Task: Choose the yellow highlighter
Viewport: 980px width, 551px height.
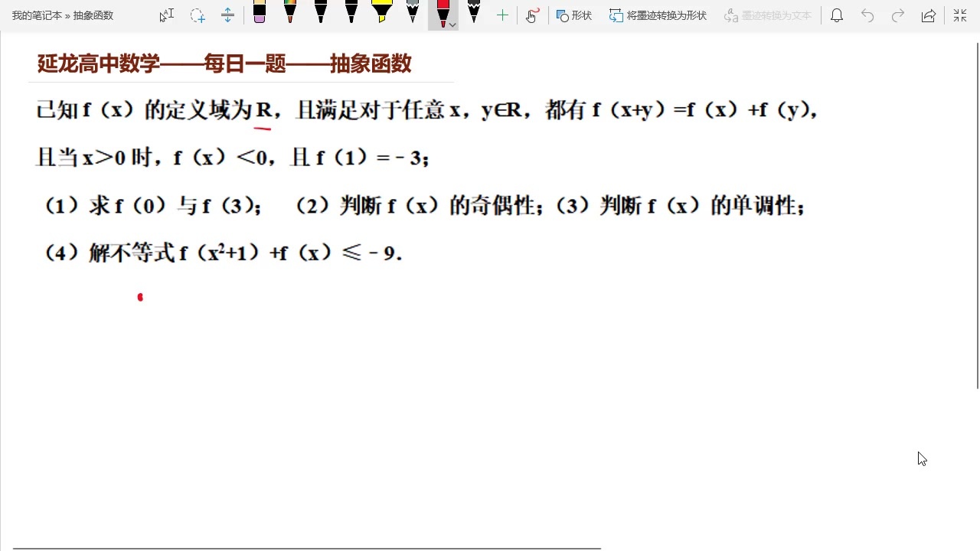Action: [x=382, y=12]
